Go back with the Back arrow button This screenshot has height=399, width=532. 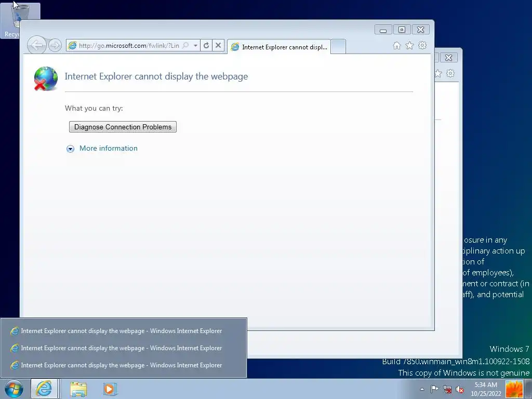[x=37, y=45]
